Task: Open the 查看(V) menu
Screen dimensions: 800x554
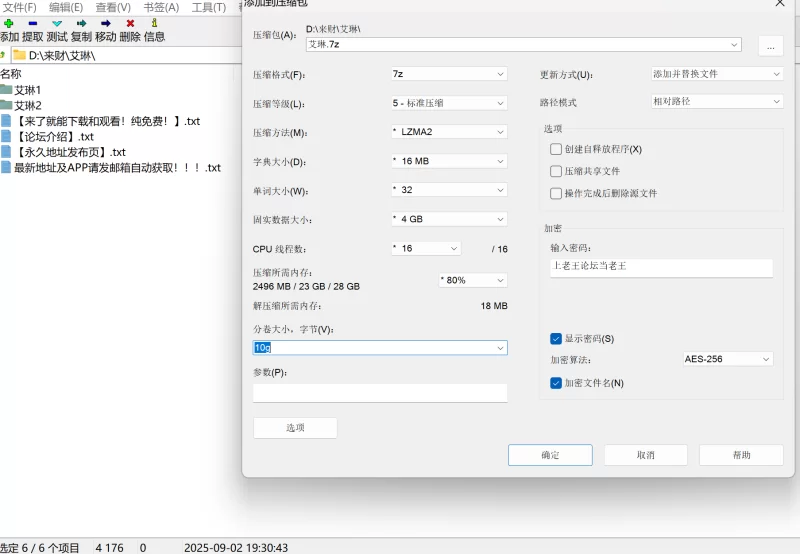Action: click(113, 7)
